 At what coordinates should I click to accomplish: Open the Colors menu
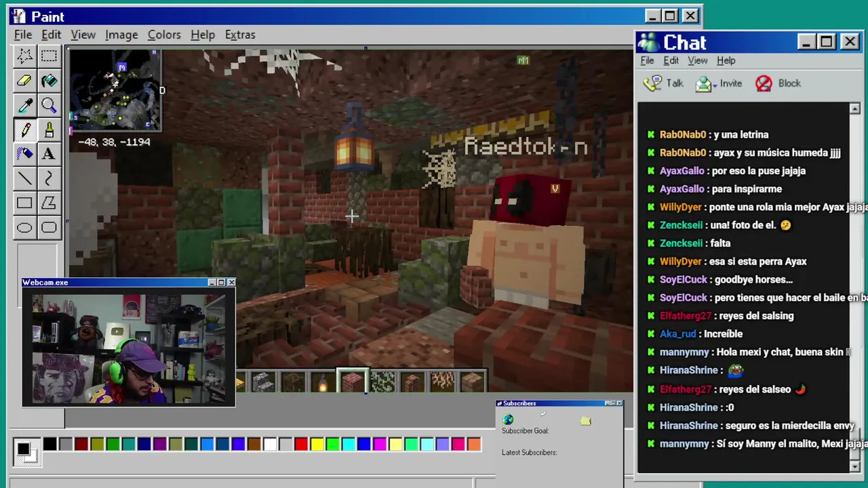(164, 35)
